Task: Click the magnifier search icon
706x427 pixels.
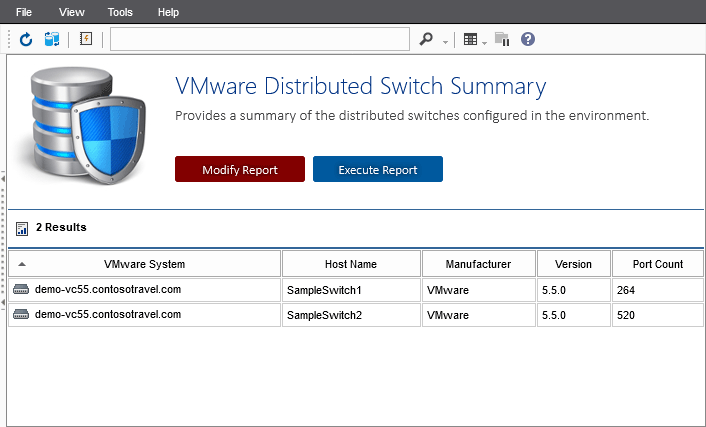Action: [426, 39]
